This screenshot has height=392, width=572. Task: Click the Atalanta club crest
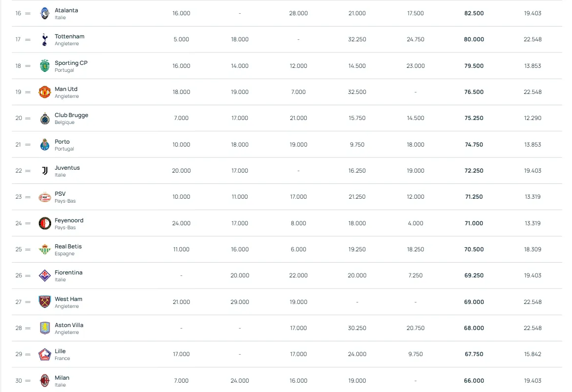[x=45, y=13]
